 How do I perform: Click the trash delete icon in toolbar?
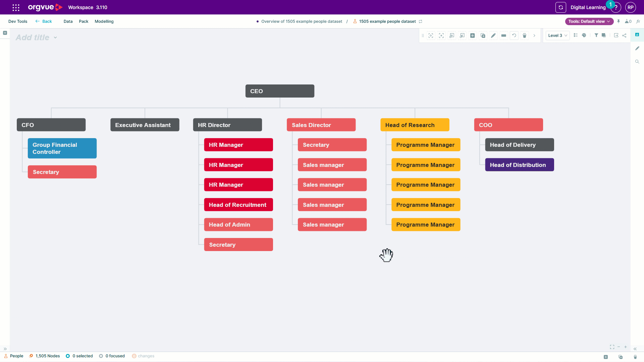tap(525, 36)
